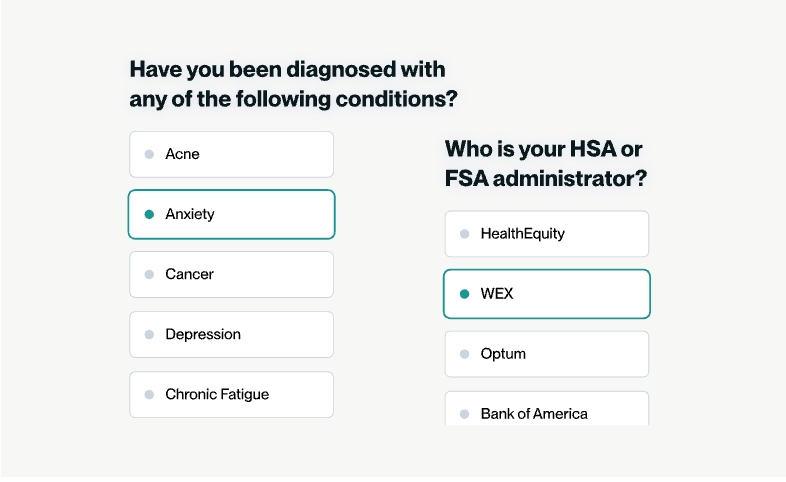
Task: Select the Acne radio dot
Action: coord(149,154)
